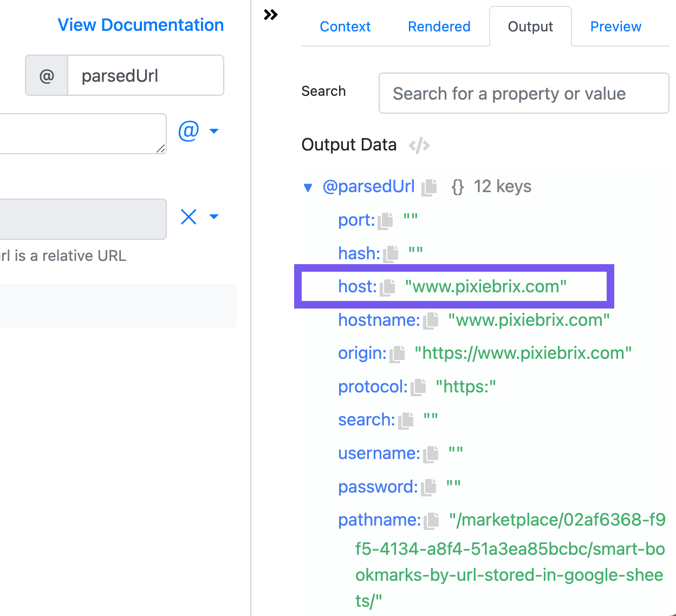
Task: Select the hash key
Action: coord(359,253)
